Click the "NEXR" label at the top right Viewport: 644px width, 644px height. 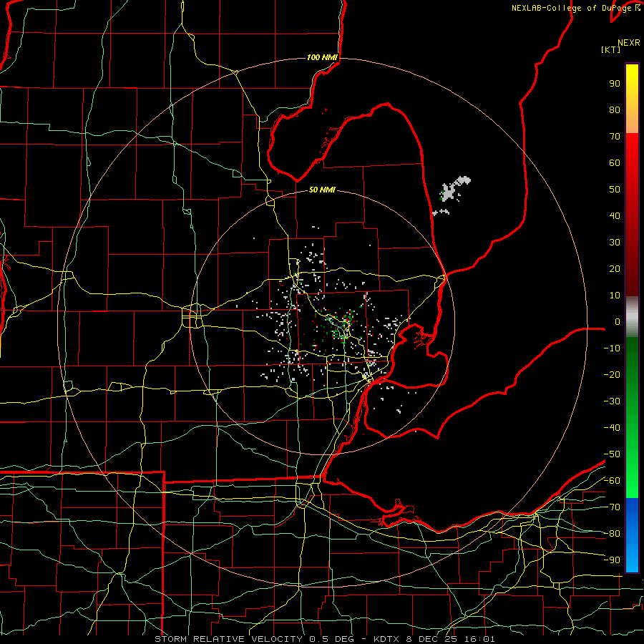[x=629, y=43]
